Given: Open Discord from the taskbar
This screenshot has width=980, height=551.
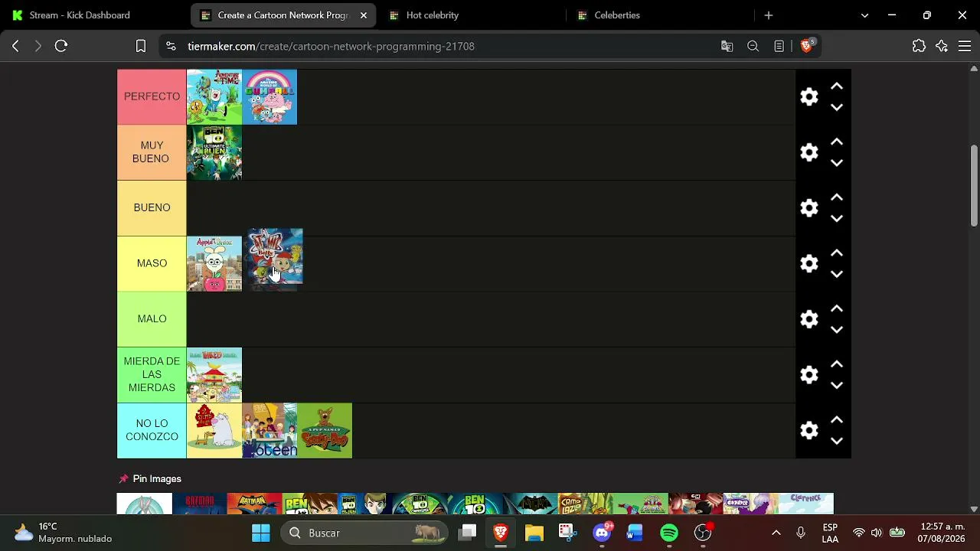Looking at the screenshot, I should [x=602, y=533].
